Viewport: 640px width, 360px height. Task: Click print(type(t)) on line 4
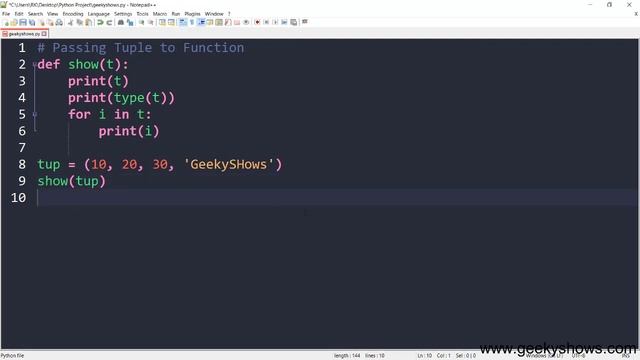121,98
